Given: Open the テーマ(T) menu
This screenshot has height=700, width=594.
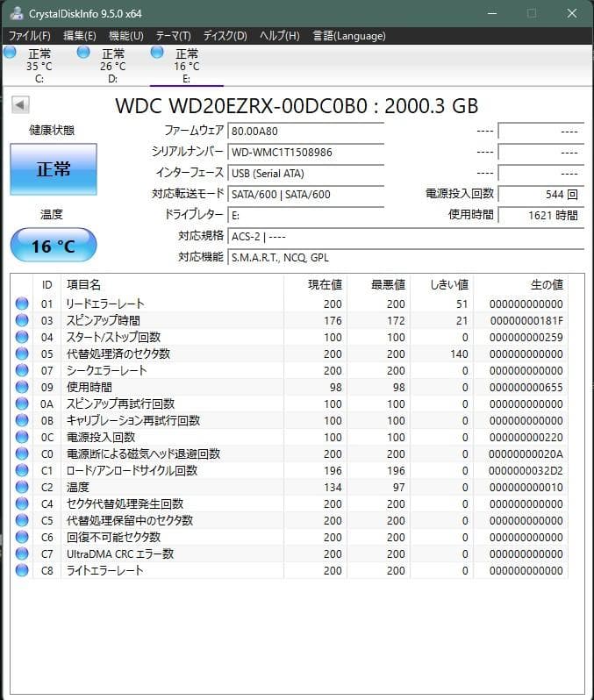Looking at the screenshot, I should (x=174, y=36).
